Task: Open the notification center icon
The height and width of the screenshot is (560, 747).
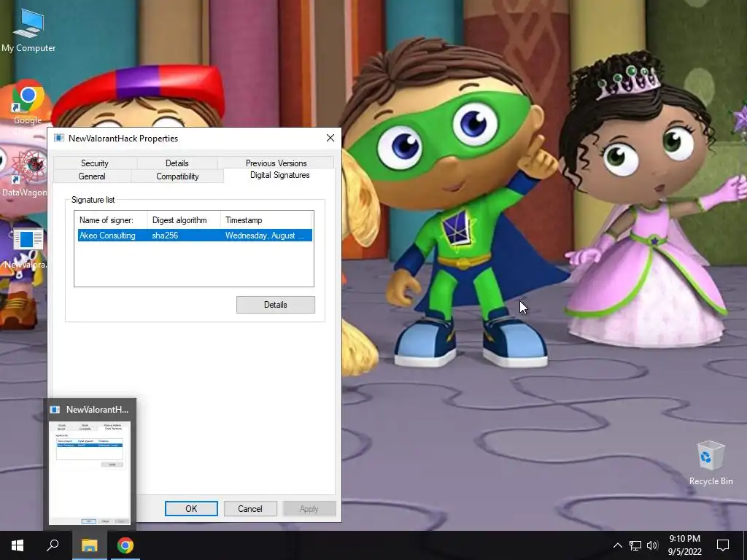Action: pyautogui.click(x=723, y=545)
